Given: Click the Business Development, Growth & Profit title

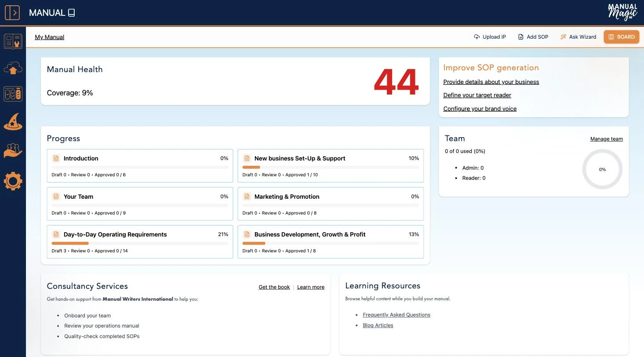Looking at the screenshot, I should (310, 234).
